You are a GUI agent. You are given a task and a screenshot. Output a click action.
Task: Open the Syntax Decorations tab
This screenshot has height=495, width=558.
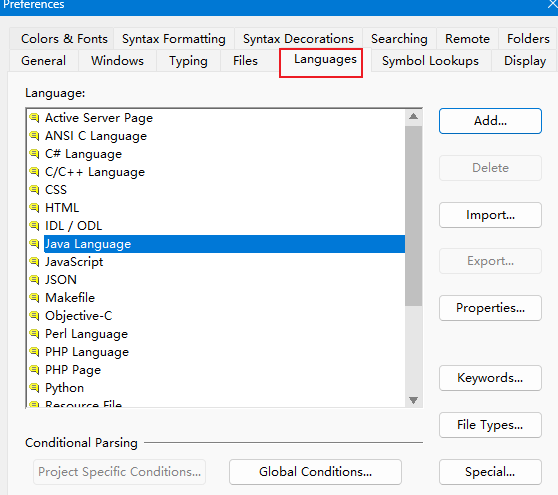[298, 38]
